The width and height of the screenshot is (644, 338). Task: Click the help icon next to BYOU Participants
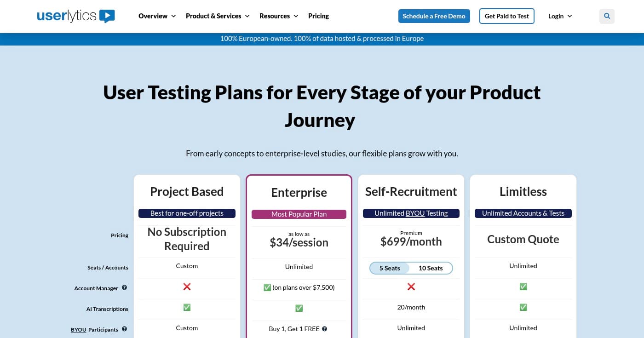point(124,328)
